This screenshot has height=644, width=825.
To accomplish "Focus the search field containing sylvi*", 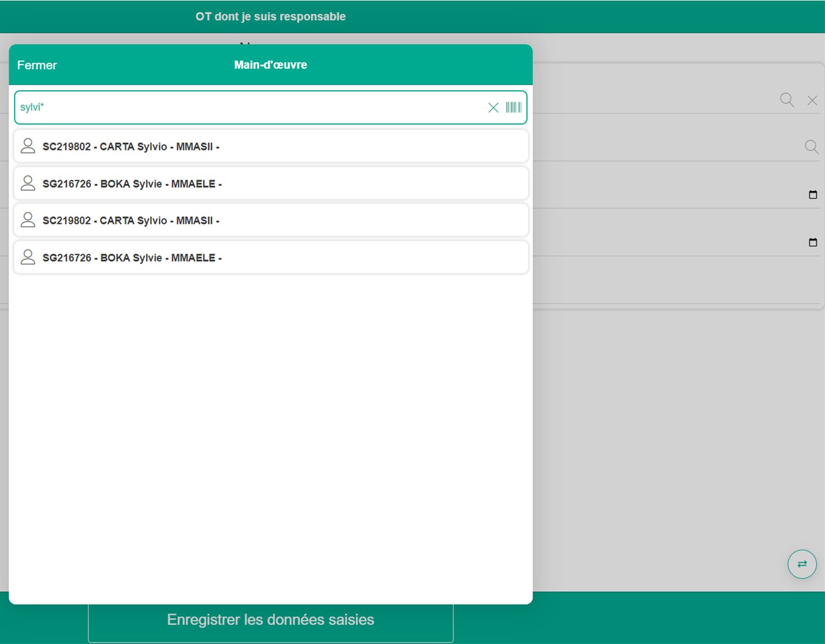I will pyautogui.click(x=245, y=108).
